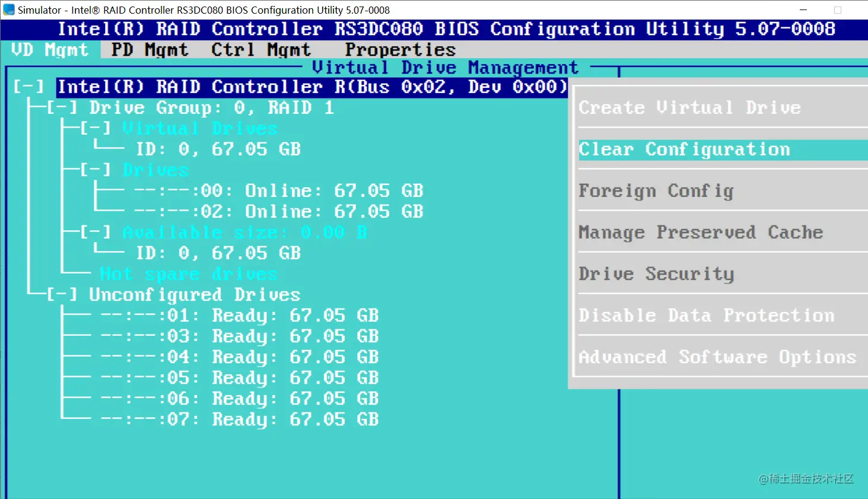Screen dimensions: 868x499
Task: Select ready drive :04
Action: tap(240, 357)
